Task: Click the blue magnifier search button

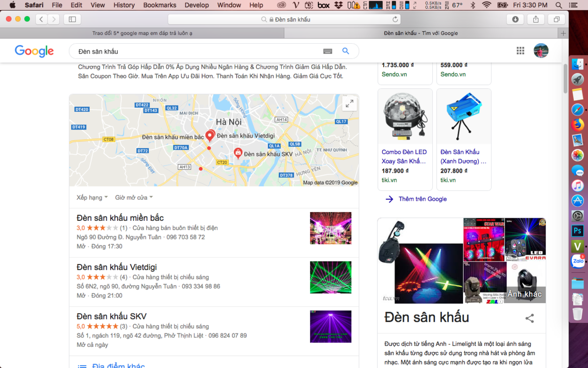Action: click(346, 51)
